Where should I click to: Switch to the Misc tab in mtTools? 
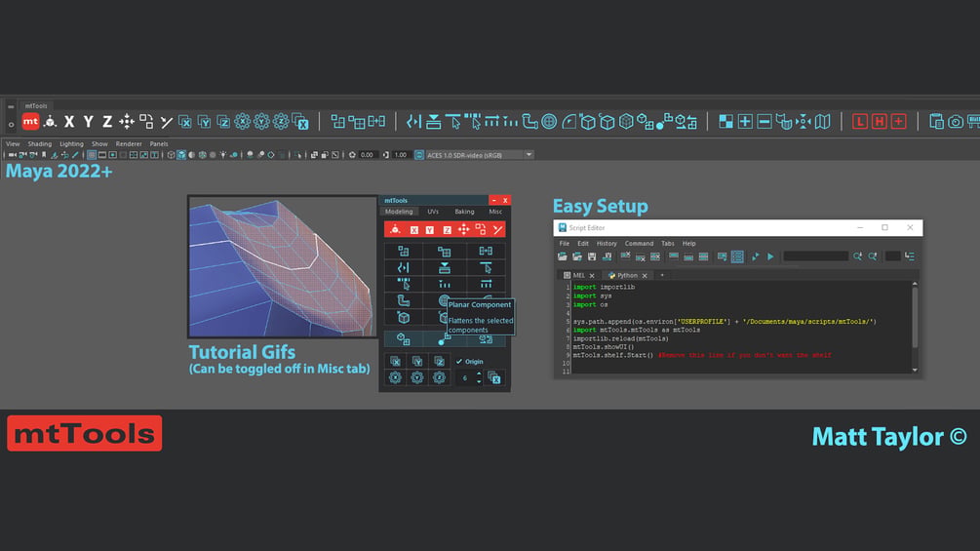coord(495,212)
